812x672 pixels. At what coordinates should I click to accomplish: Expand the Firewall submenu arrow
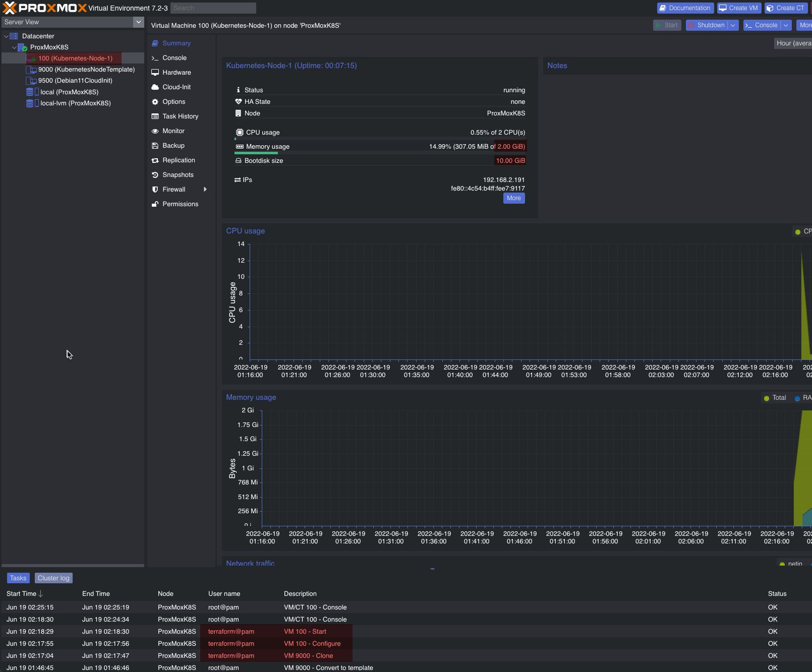[x=205, y=190]
